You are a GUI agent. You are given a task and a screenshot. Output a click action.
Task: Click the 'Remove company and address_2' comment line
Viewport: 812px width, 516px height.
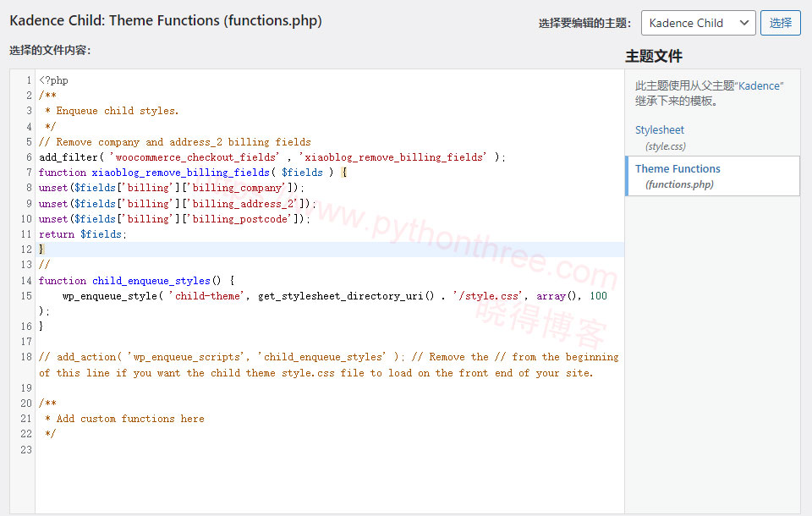pos(174,142)
